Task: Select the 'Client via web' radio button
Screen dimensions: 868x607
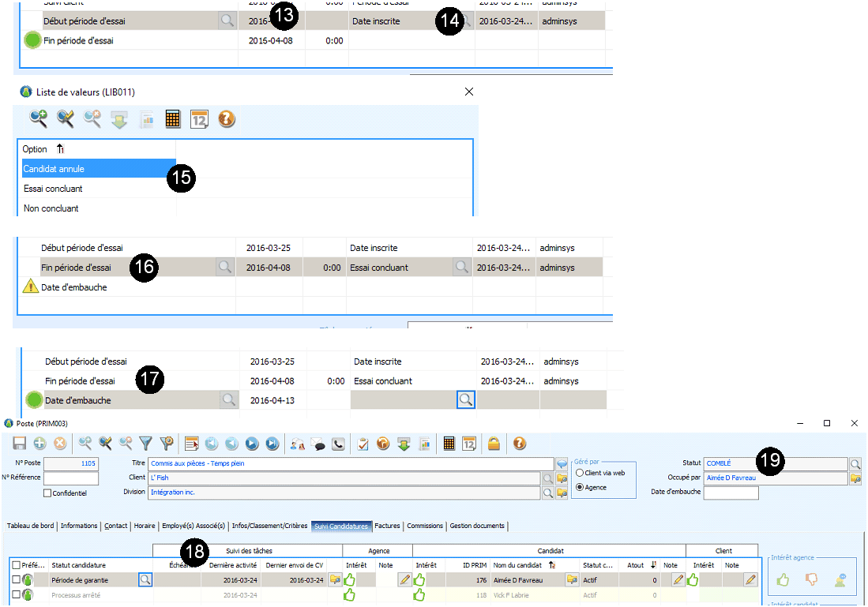Action: pyautogui.click(x=581, y=473)
